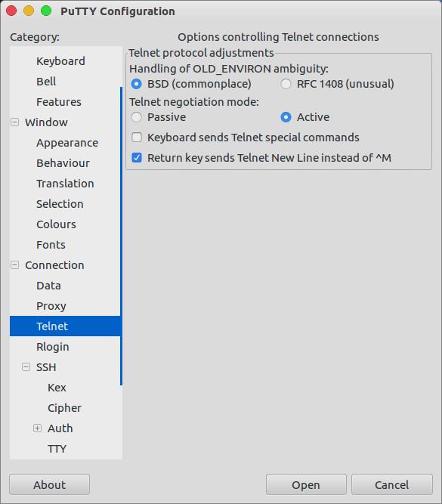This screenshot has width=442, height=504.
Task: Open Translation settings
Action: pyautogui.click(x=65, y=184)
